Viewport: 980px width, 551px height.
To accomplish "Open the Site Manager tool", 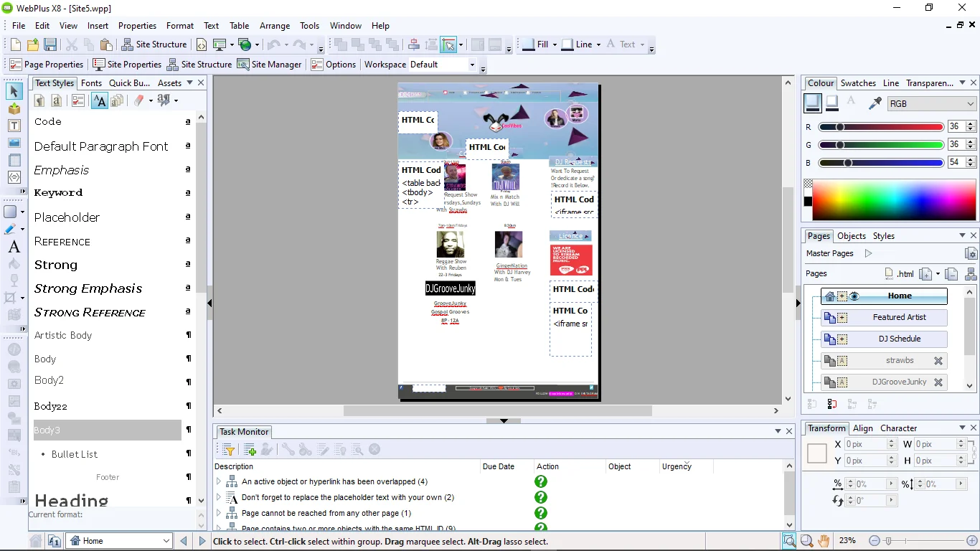I will (x=269, y=65).
